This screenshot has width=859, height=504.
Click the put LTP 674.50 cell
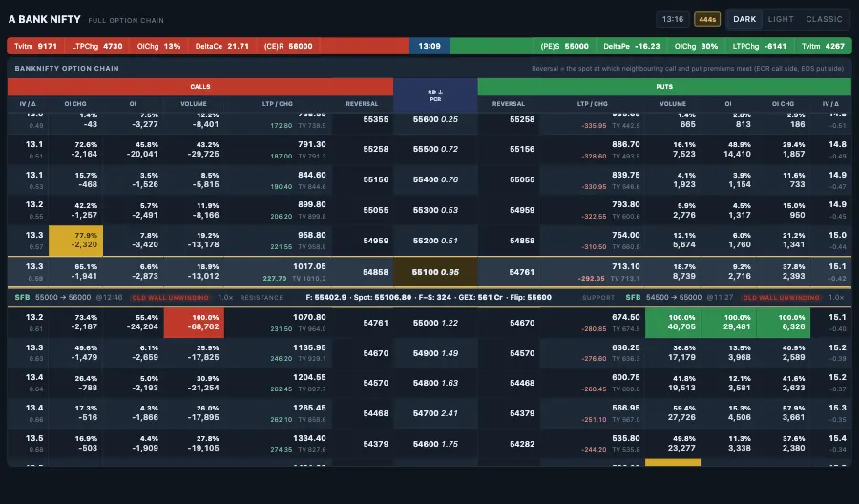[592, 323]
